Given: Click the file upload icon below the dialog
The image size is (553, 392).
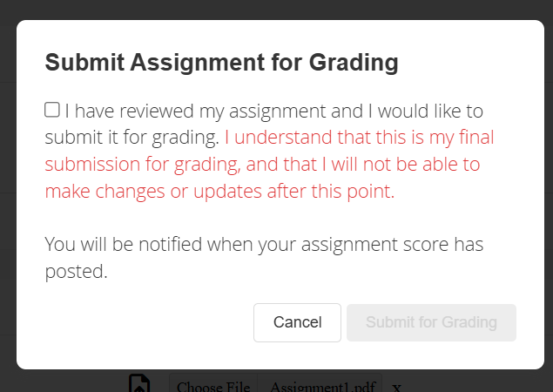Looking at the screenshot, I should pos(138,384).
